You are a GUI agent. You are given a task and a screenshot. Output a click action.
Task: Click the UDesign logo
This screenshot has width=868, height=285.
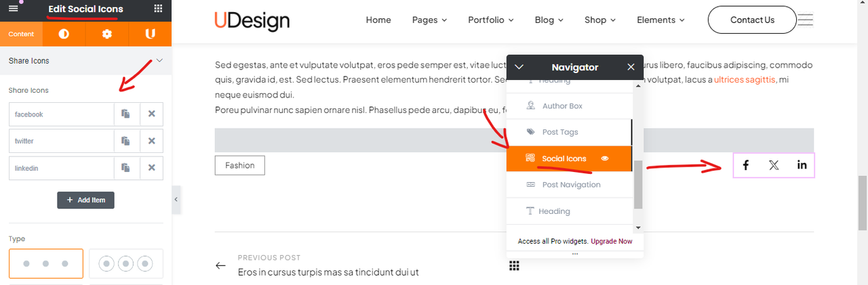(252, 20)
